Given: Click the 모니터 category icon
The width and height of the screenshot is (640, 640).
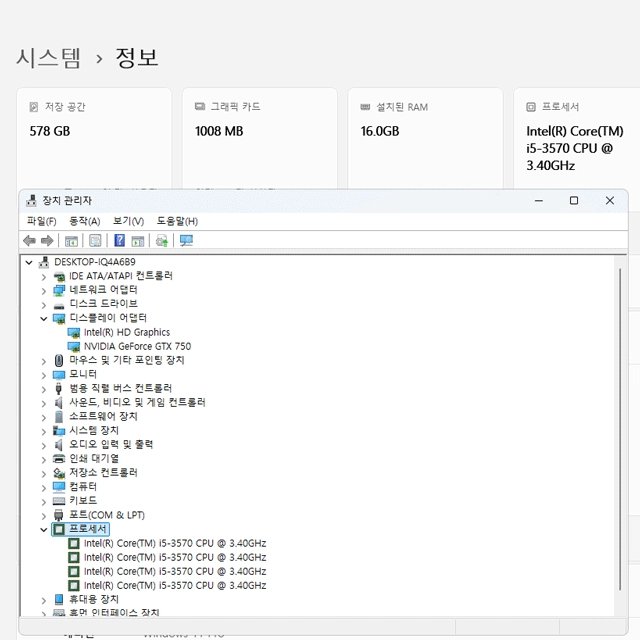Looking at the screenshot, I should [59, 375].
